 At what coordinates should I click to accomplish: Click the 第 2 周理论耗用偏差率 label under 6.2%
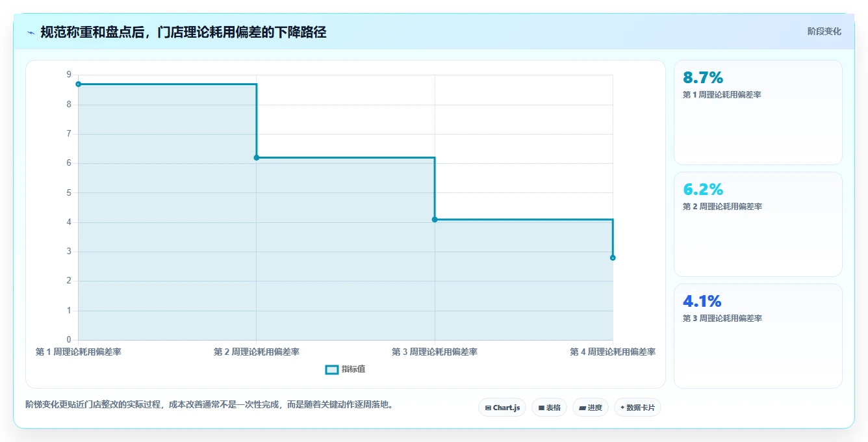(x=722, y=207)
